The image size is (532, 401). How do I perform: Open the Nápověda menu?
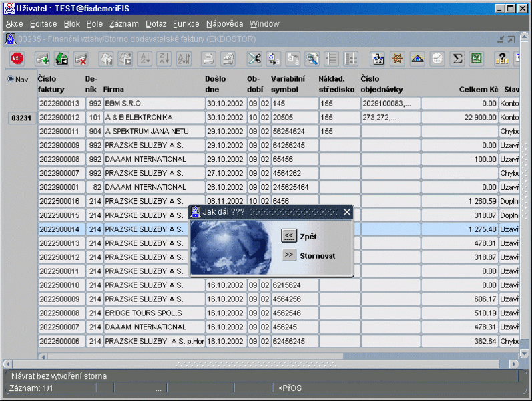tap(224, 23)
